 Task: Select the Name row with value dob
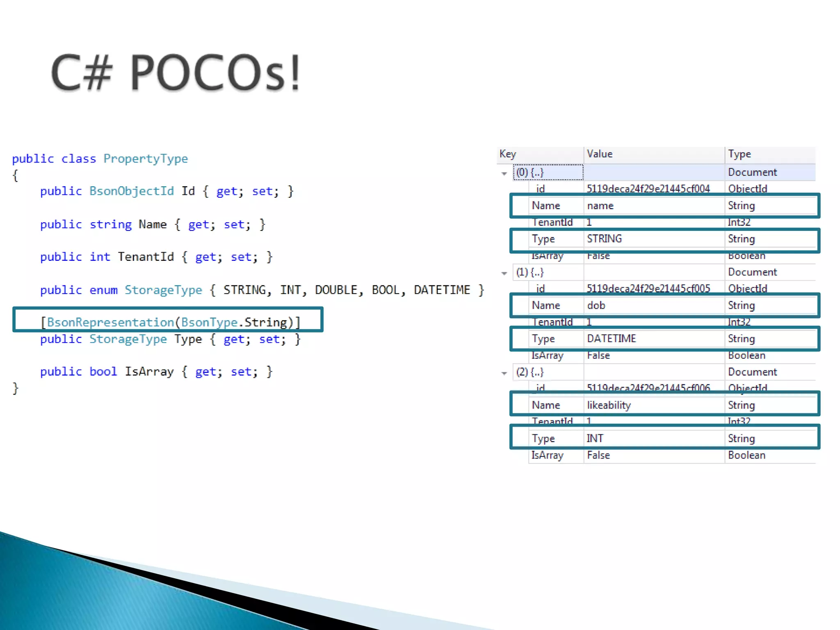coord(596,306)
